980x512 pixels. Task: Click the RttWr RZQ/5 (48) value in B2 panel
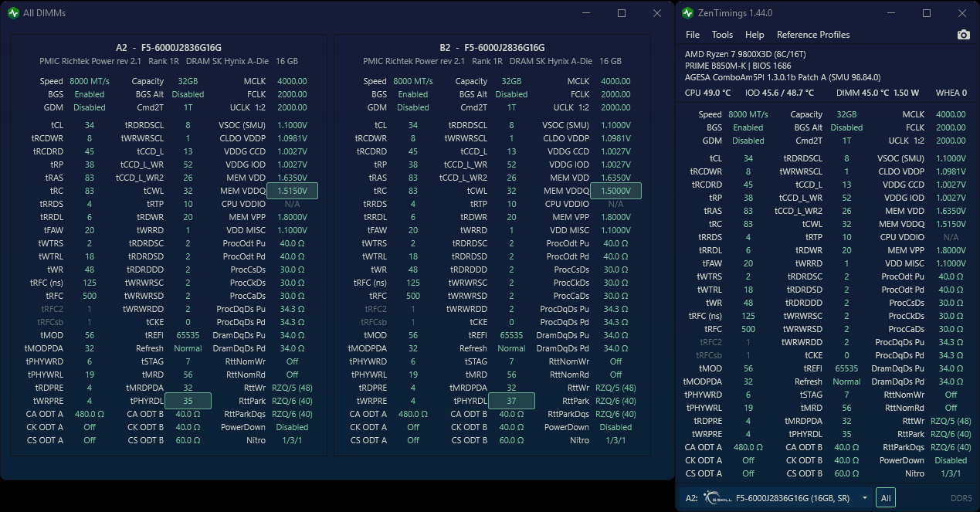coord(615,388)
